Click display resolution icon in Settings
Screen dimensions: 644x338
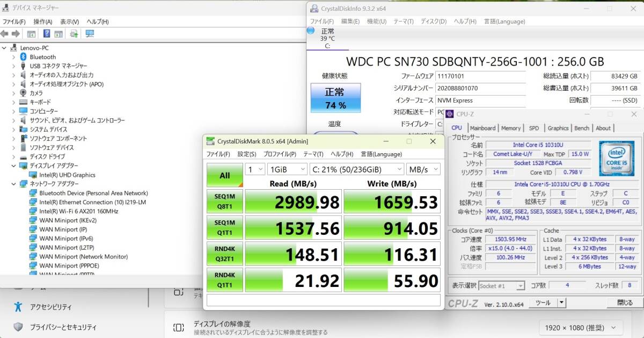179,327
